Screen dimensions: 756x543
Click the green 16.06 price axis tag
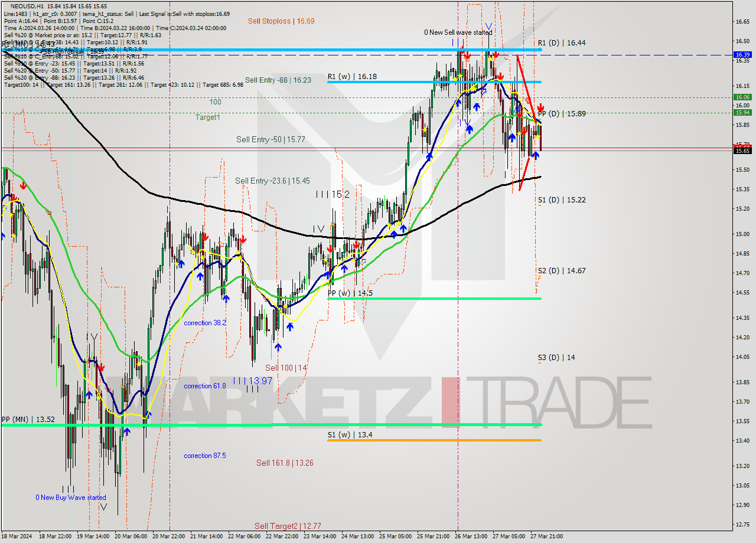point(742,97)
